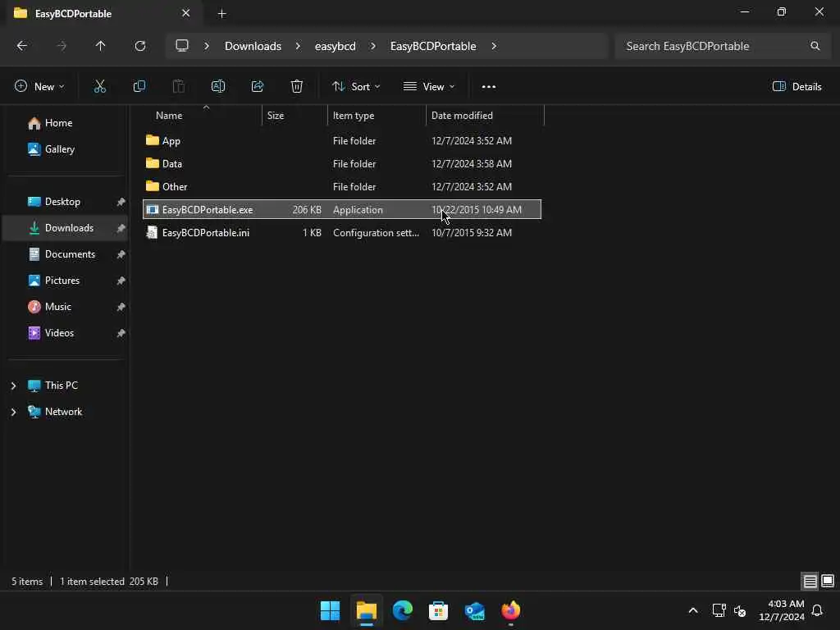Click the search magnifier icon
The height and width of the screenshot is (630, 840).
815,46
